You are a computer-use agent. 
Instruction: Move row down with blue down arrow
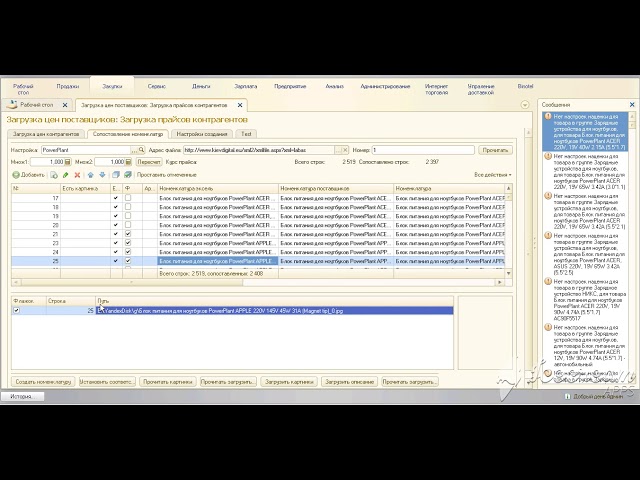point(102,175)
